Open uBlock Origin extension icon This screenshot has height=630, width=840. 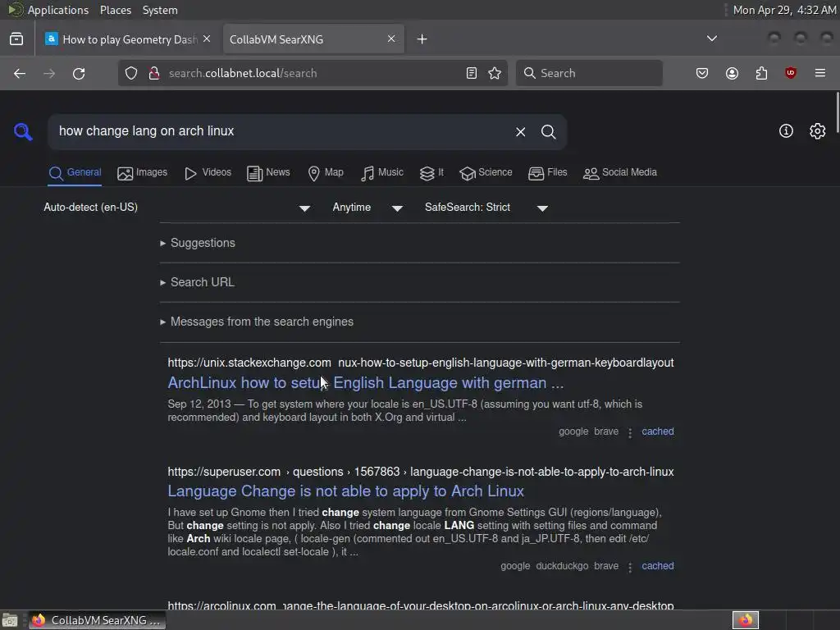point(790,73)
